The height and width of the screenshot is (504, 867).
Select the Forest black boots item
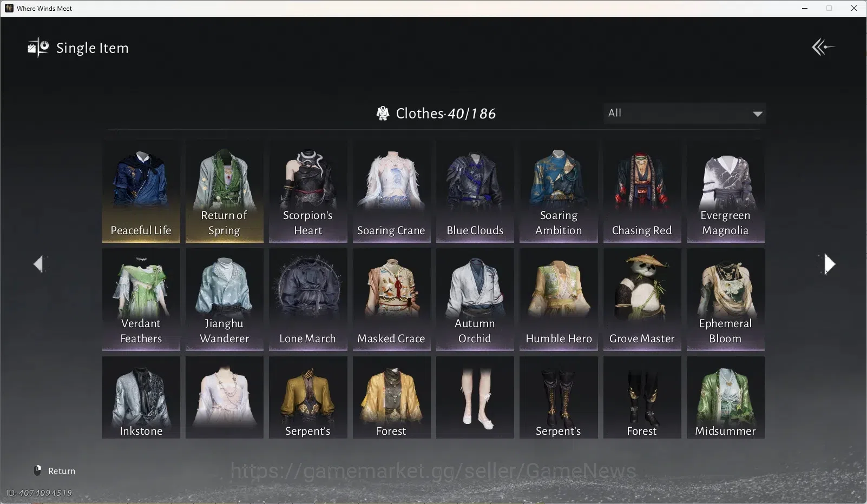(x=642, y=397)
